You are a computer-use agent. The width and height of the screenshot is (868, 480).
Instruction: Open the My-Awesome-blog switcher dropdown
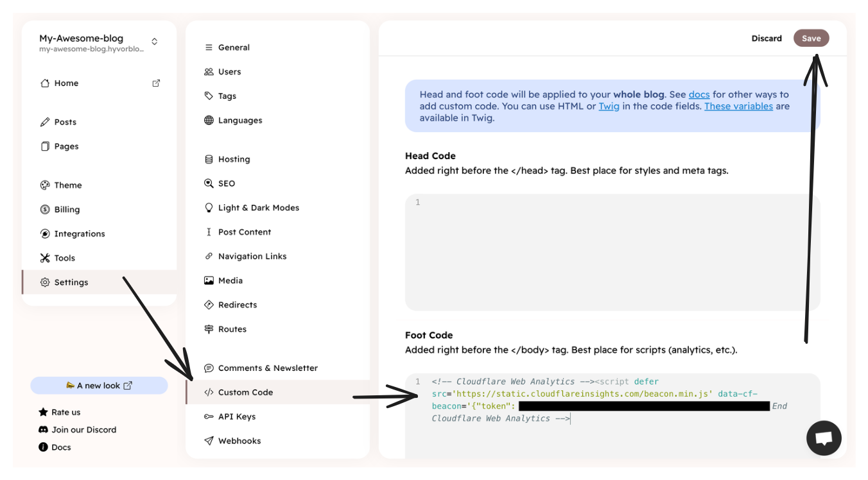(x=154, y=40)
